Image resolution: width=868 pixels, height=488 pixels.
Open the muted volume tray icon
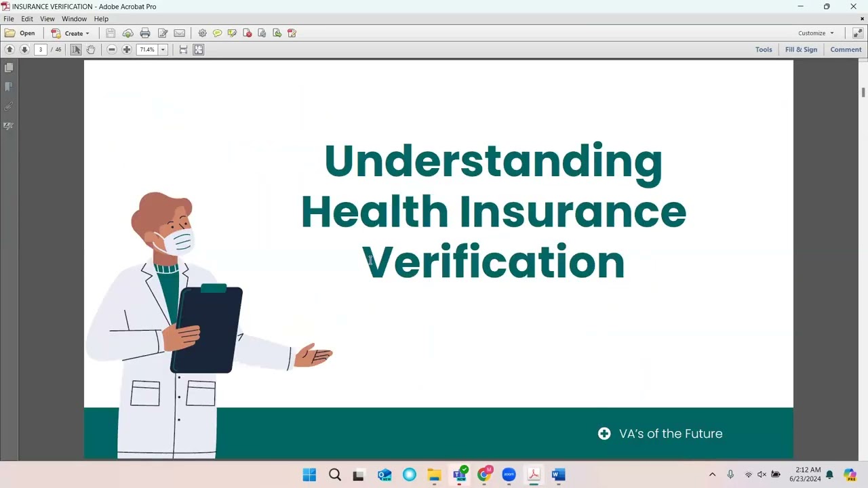click(x=762, y=474)
